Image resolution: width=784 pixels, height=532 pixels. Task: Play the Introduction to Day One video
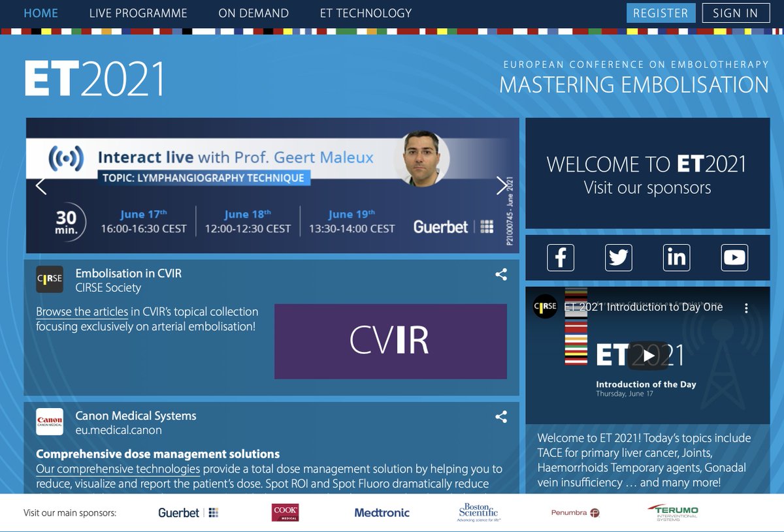point(647,356)
